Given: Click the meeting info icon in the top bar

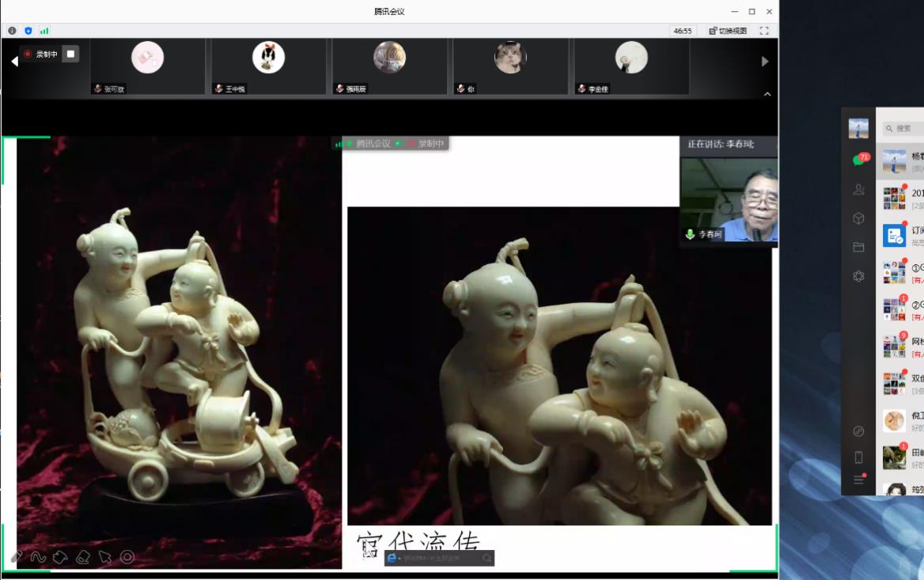Looking at the screenshot, I should coord(13,31).
